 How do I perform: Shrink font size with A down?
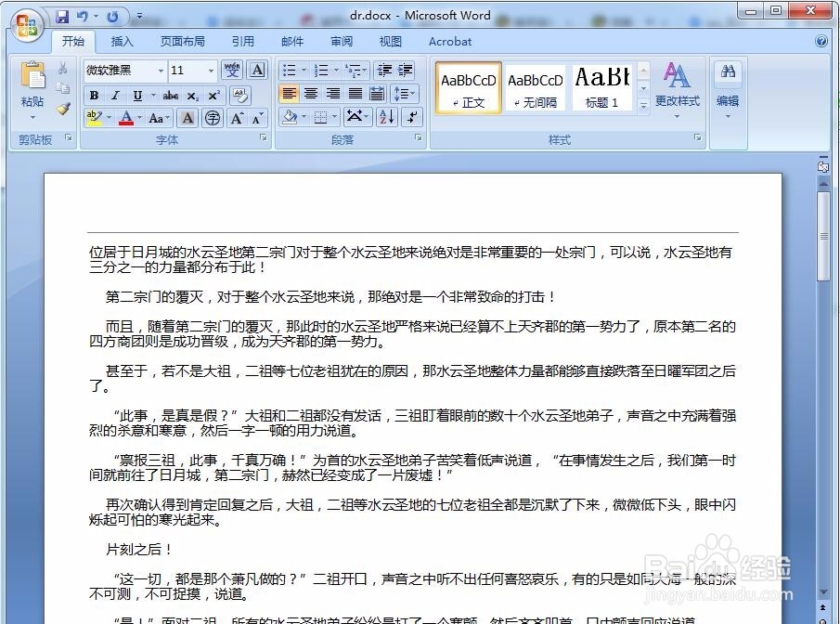tap(258, 117)
